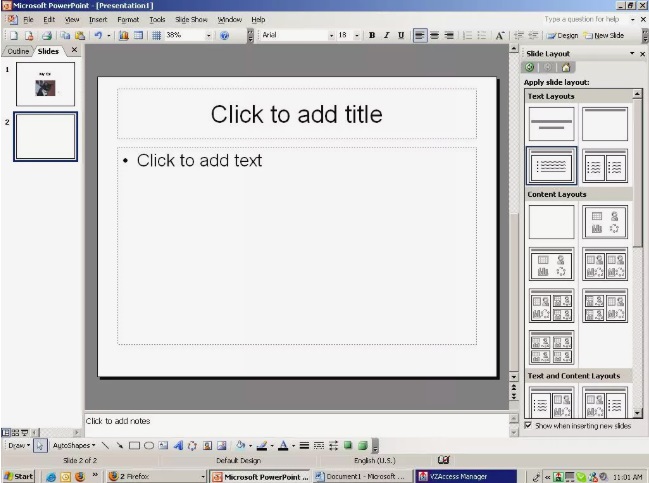Click the underline formatting icon
Image resolution: width=649 pixels, height=483 pixels.
coord(401,35)
